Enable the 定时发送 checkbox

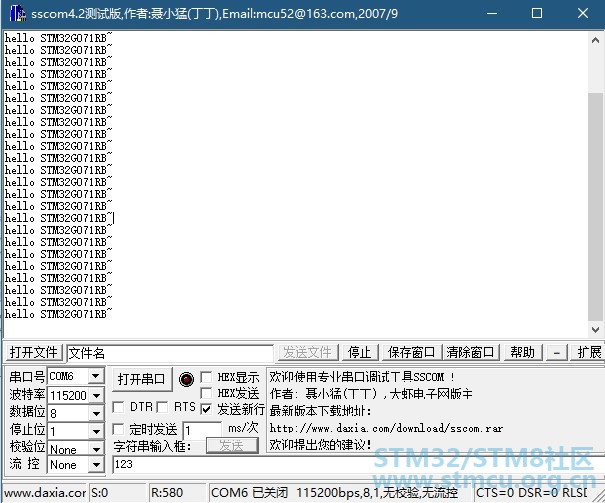[118, 429]
